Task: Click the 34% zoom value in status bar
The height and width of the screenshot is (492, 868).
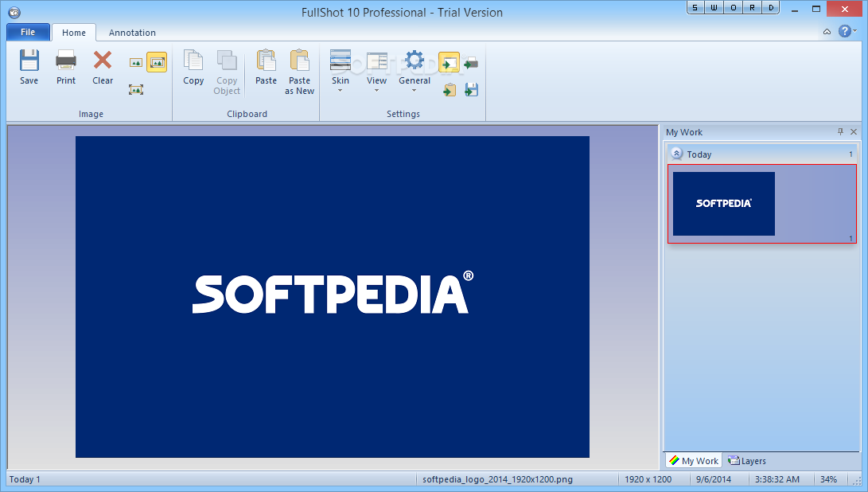Action: pyautogui.click(x=828, y=479)
